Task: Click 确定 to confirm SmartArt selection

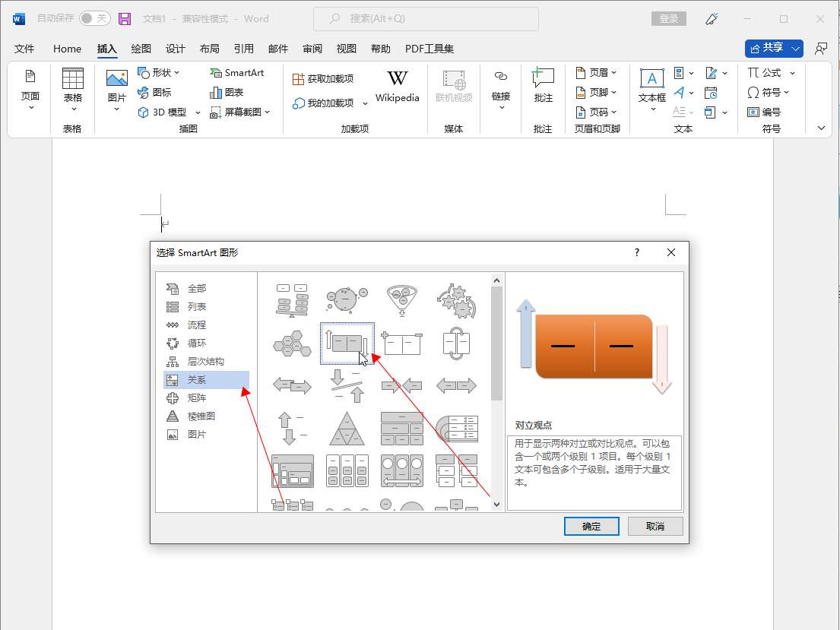Action: (x=591, y=526)
